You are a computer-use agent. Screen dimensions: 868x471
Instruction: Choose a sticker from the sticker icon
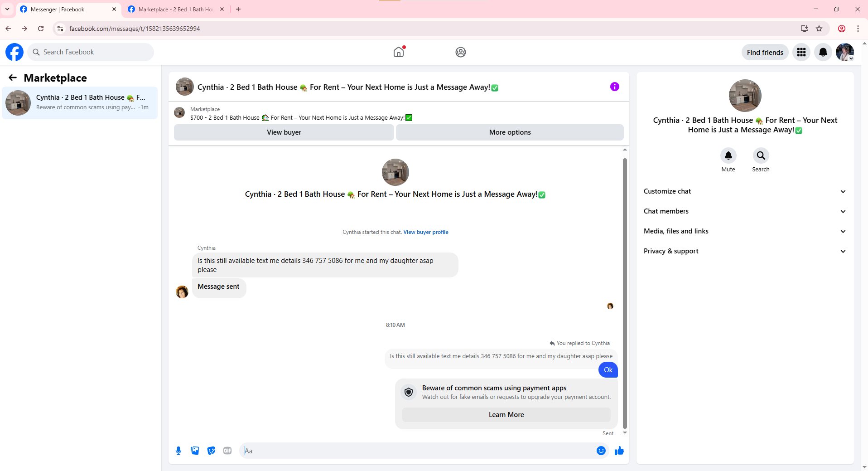211,451
